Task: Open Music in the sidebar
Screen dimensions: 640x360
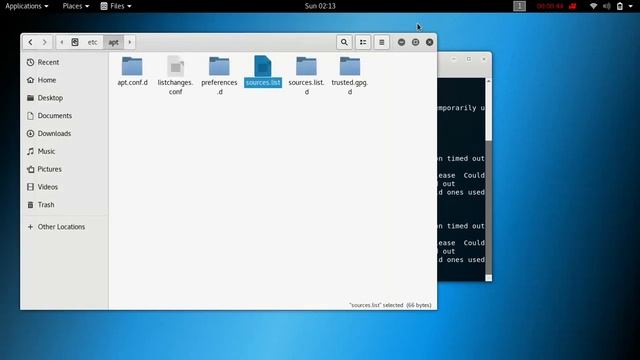Action: [64, 151]
